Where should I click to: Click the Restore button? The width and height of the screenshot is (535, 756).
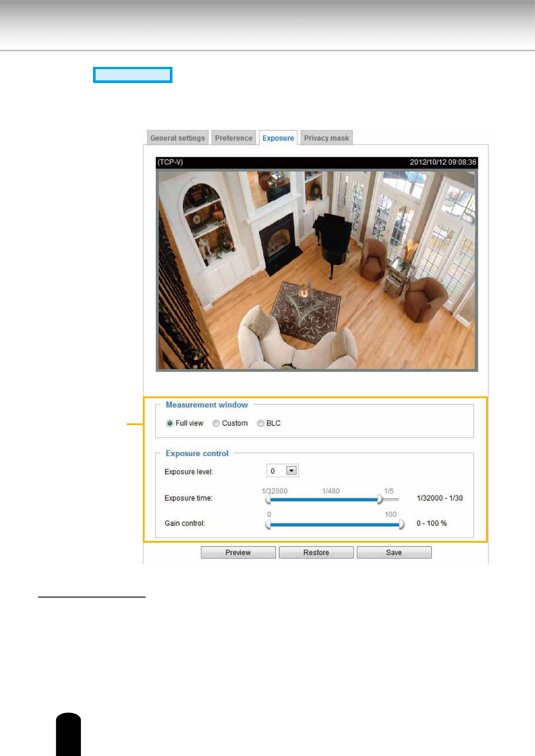click(x=316, y=553)
